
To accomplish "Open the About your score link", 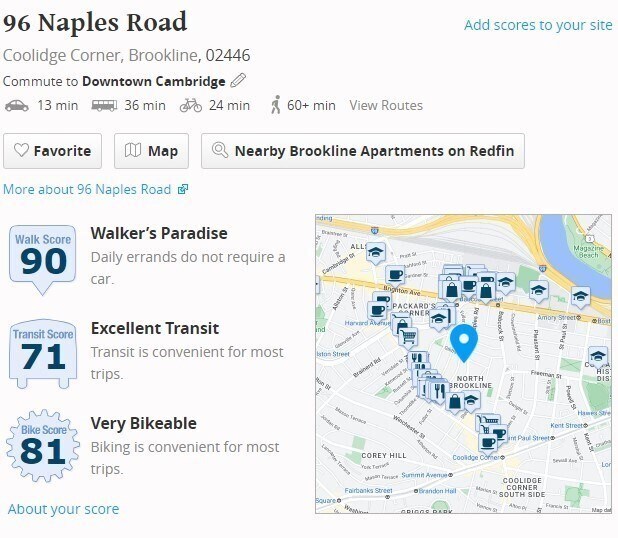I will [x=63, y=509].
